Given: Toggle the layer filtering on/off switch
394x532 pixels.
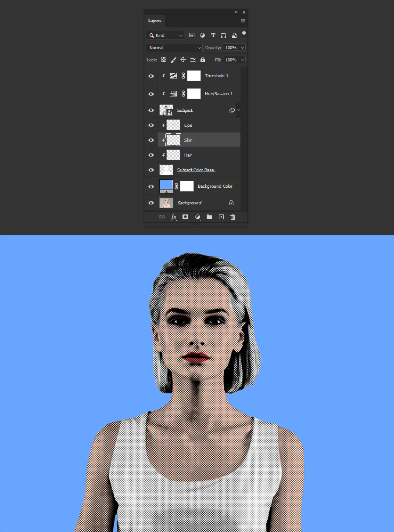Looking at the screenshot, I should [x=244, y=35].
